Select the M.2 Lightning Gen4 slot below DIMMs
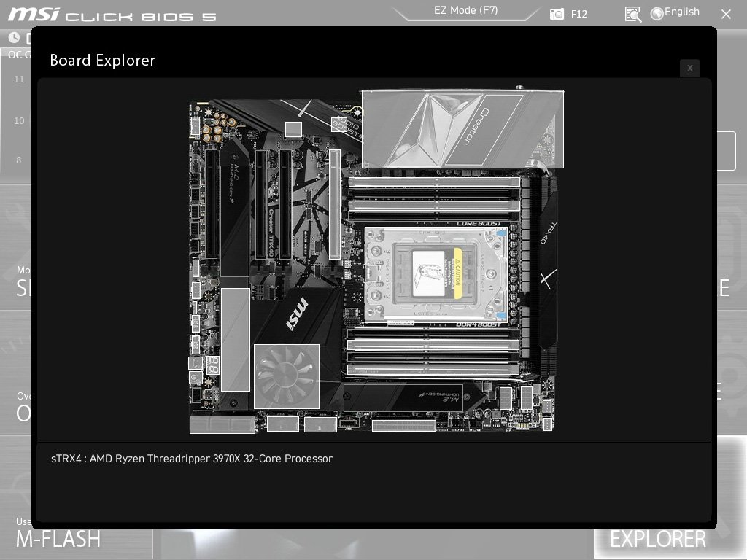 [x=403, y=397]
